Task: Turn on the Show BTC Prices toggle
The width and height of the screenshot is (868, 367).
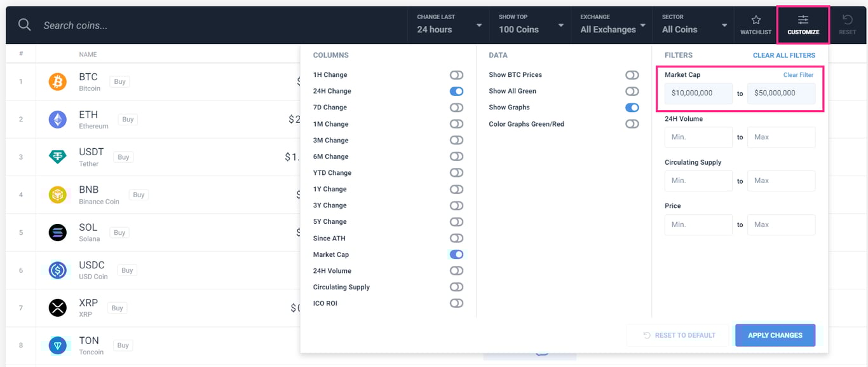Action: tap(632, 74)
